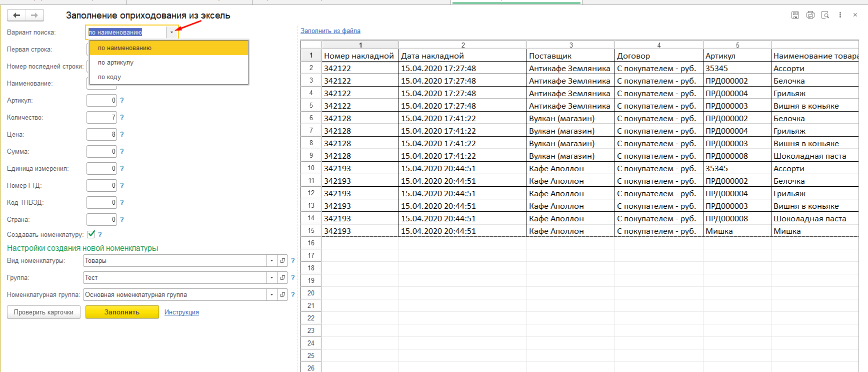Click the Вариант поиска text field
Viewport: 868px width, 372px height.
(126, 32)
